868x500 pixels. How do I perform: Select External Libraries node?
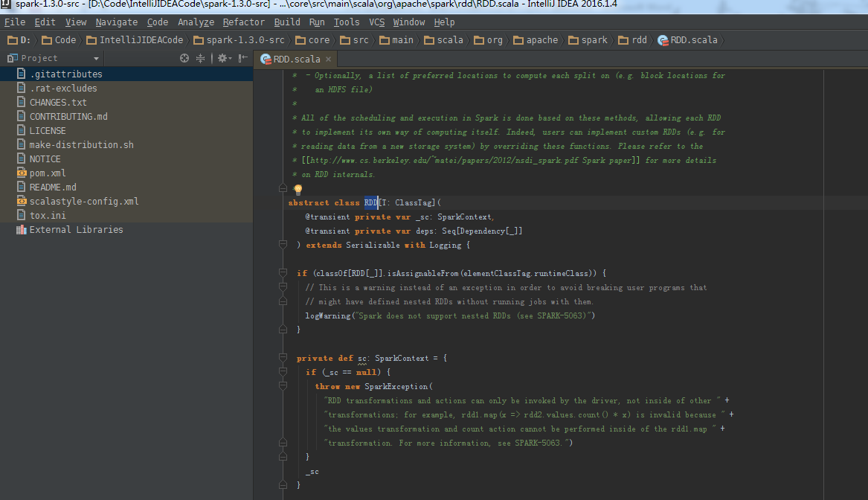[126, 229]
